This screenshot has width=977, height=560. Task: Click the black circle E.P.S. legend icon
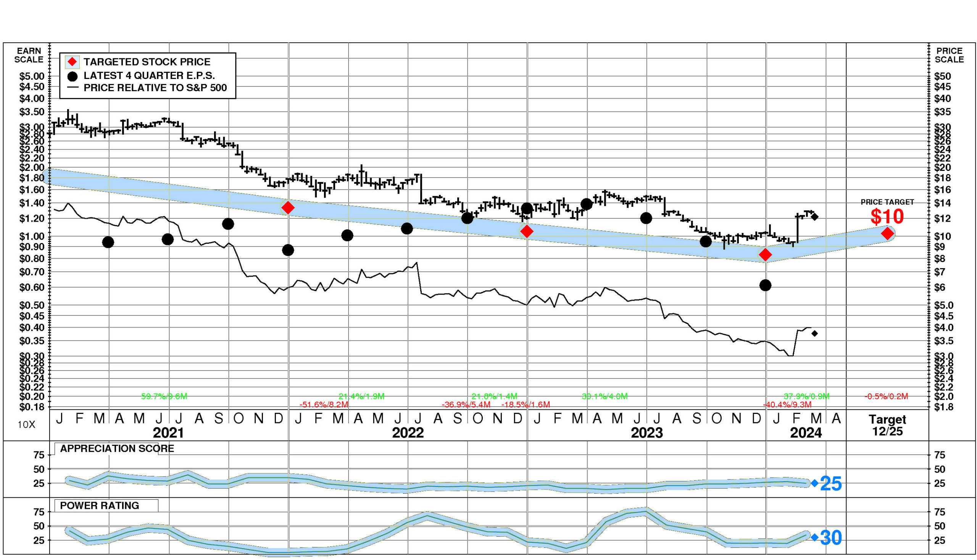tap(73, 76)
